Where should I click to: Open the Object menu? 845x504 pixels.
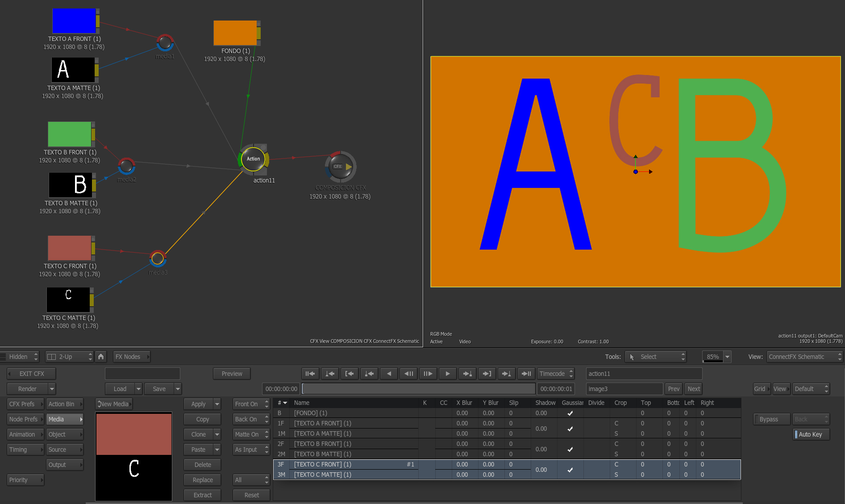[65, 434]
